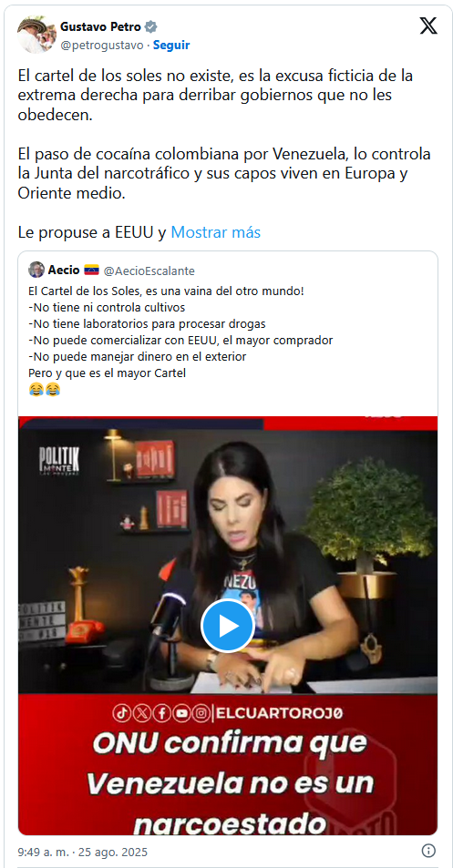The width and height of the screenshot is (453, 868).
Task: Click the Venezuelan flag emoji beside Aecio
Action: point(91,271)
